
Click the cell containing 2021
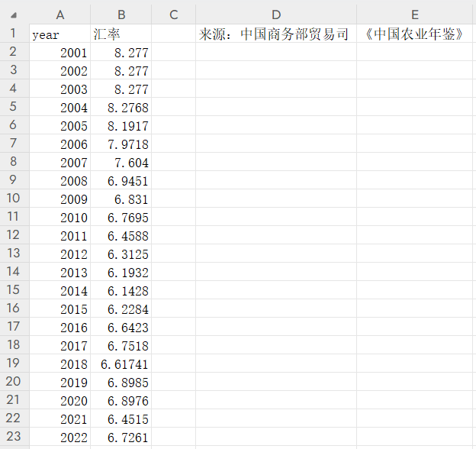click(59, 418)
